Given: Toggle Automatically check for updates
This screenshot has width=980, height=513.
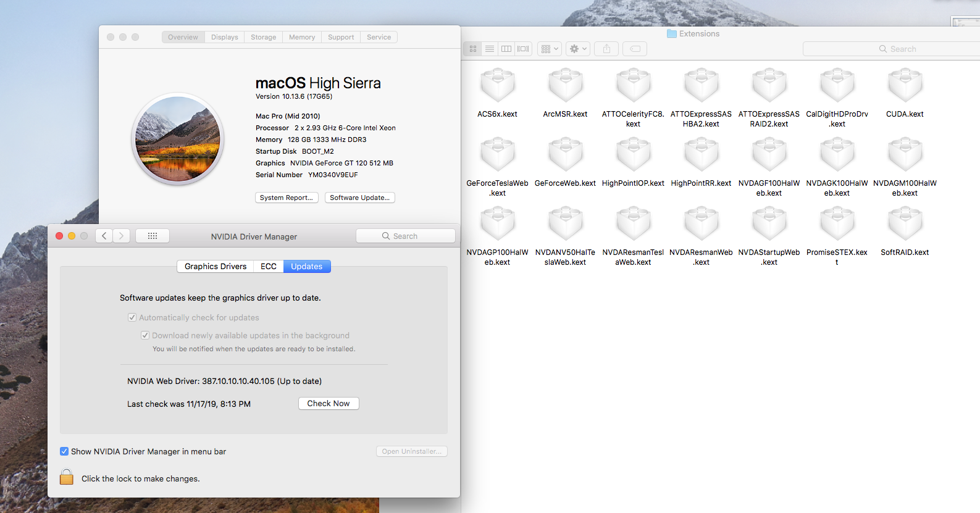Looking at the screenshot, I should 132,317.
